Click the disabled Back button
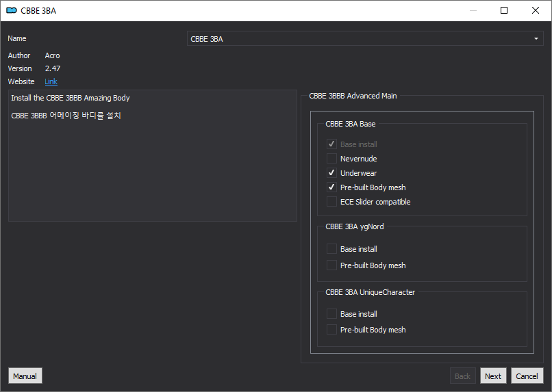 [462, 376]
